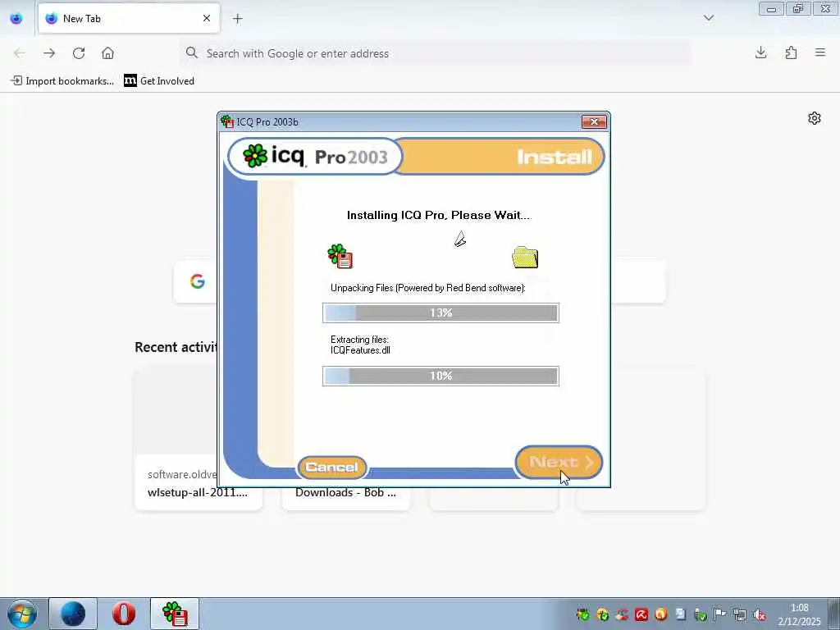Open the browser downloads panel
The height and width of the screenshot is (630, 840).
(x=760, y=52)
